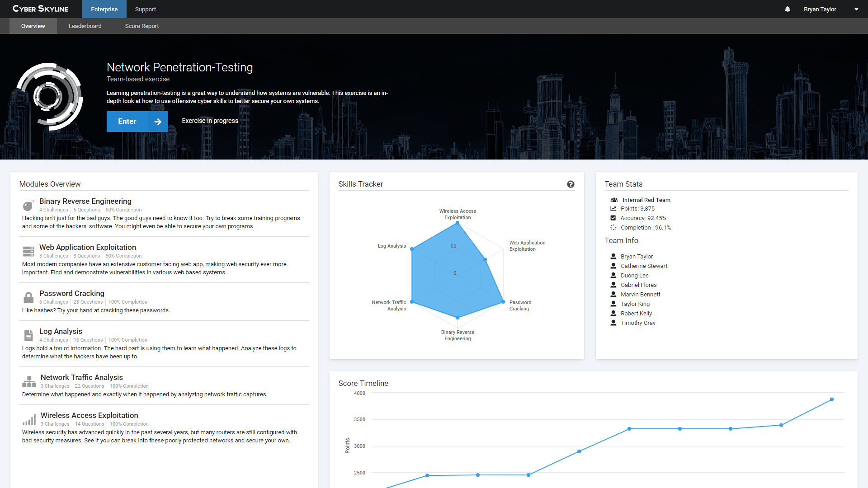
Task: Switch to the Leaderboard tab
Action: pyautogui.click(x=85, y=26)
